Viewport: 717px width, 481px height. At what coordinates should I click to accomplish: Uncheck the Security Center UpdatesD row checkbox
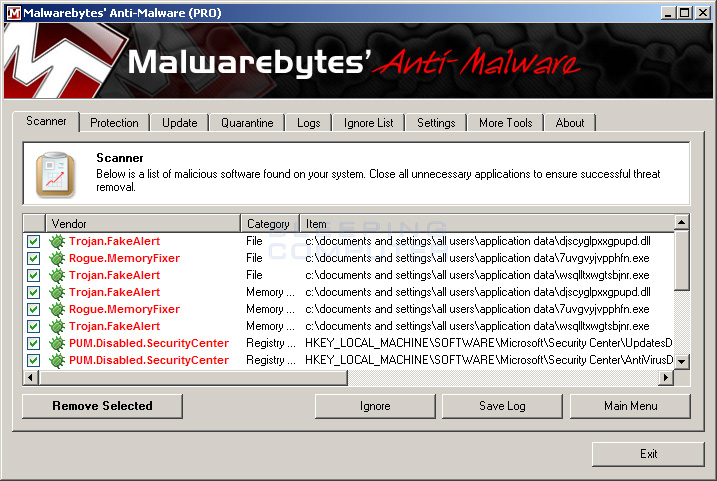coord(33,343)
